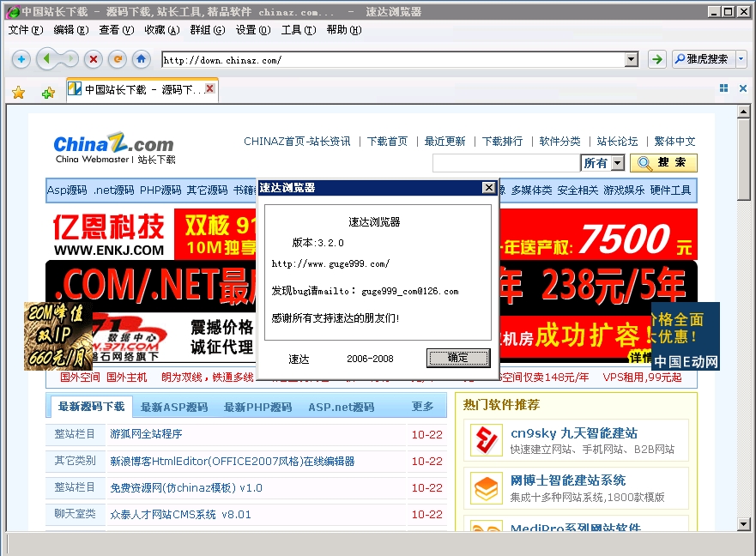Open the 查看(V) menu
The image size is (756, 556).
pos(117,30)
